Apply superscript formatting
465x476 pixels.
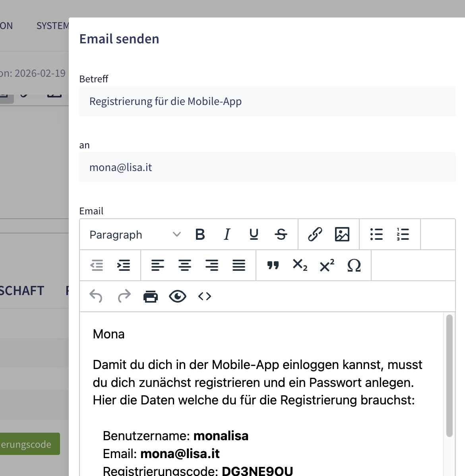(326, 265)
